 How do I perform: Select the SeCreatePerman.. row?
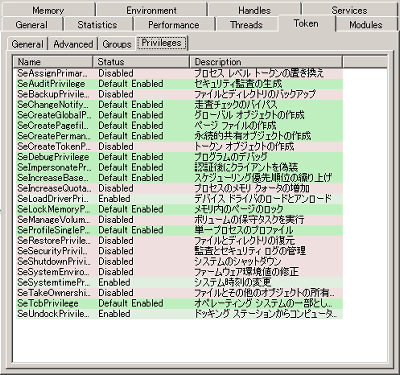coord(179,136)
